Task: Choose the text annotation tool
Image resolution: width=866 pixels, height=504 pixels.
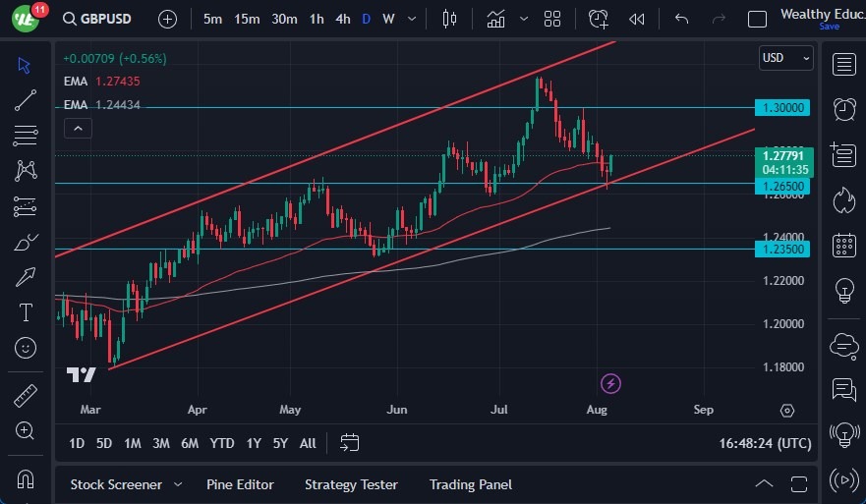Action: (x=26, y=312)
